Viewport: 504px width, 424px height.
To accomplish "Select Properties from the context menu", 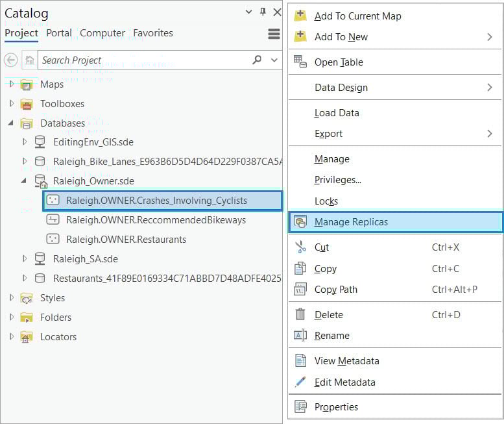I will [336, 407].
